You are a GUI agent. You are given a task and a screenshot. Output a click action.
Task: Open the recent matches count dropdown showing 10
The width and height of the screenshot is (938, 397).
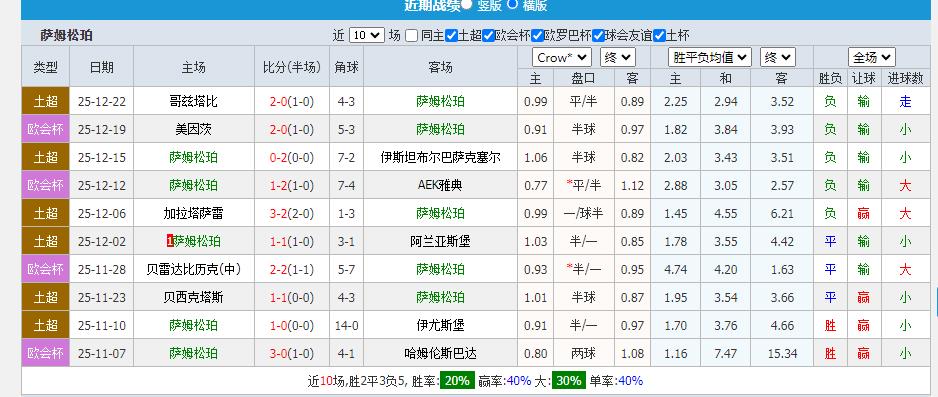(x=367, y=35)
